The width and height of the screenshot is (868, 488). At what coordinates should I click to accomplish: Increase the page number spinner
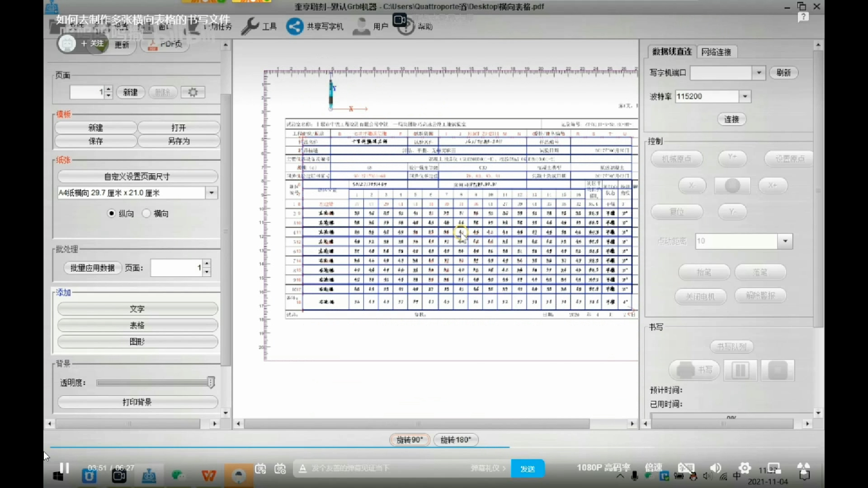point(108,89)
